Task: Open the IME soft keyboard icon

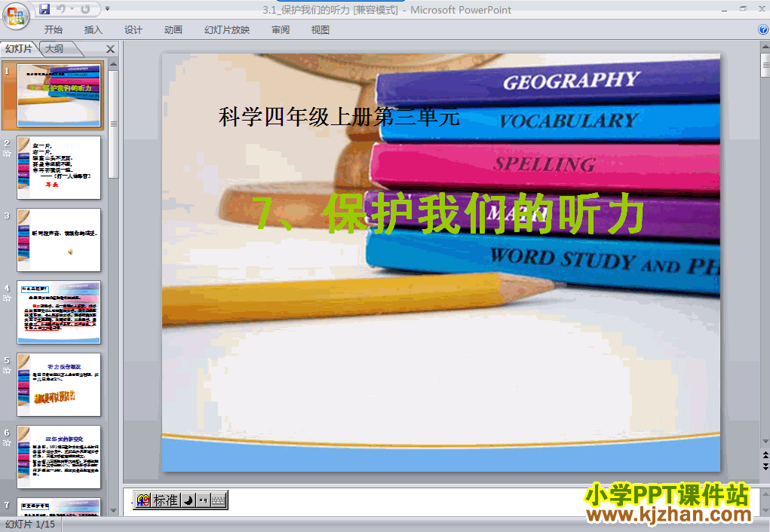Action: click(x=219, y=500)
